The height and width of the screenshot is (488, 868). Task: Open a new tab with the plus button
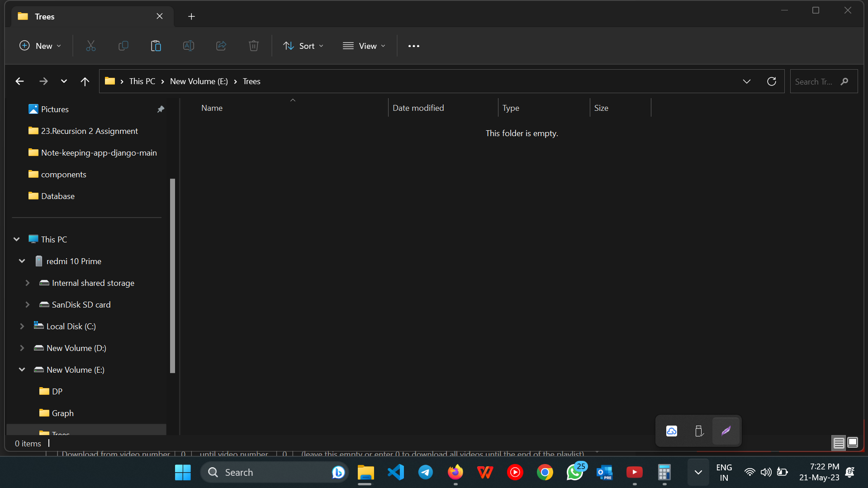tap(191, 16)
